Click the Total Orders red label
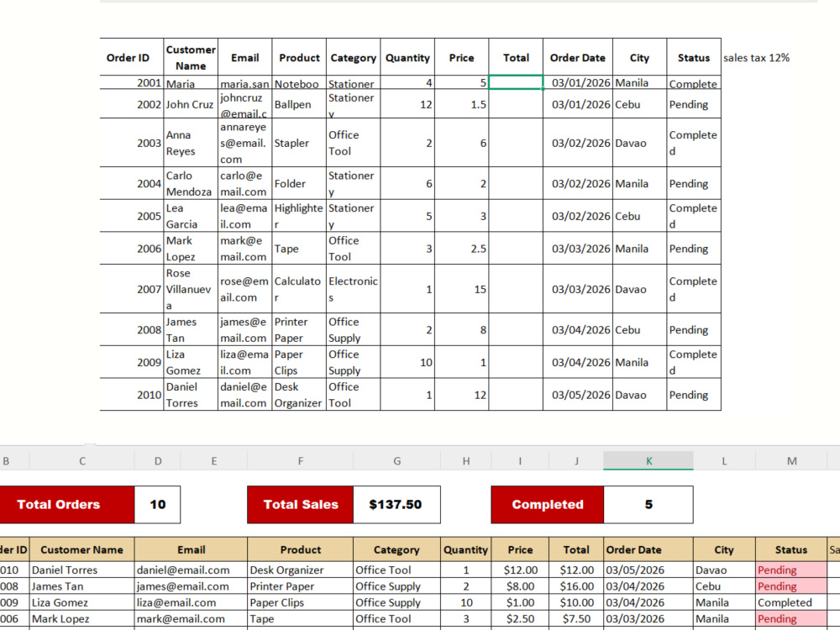The height and width of the screenshot is (630, 840). click(x=66, y=505)
